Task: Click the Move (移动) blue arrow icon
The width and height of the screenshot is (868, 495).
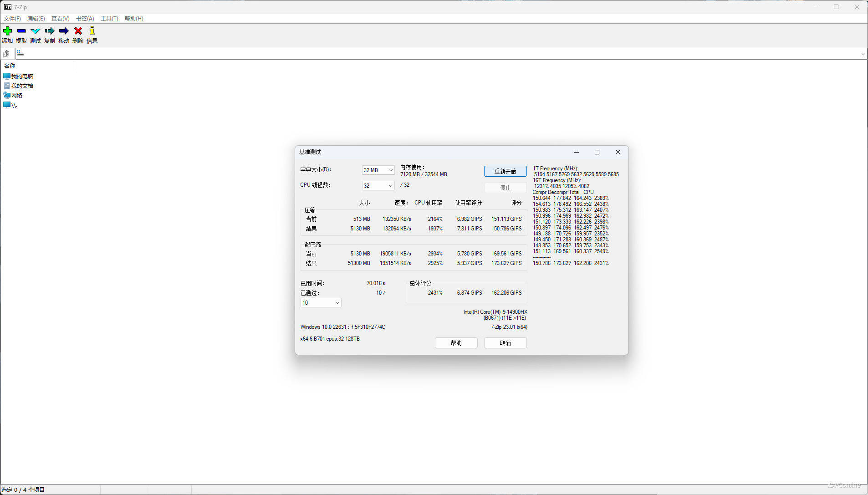Action: (x=64, y=31)
